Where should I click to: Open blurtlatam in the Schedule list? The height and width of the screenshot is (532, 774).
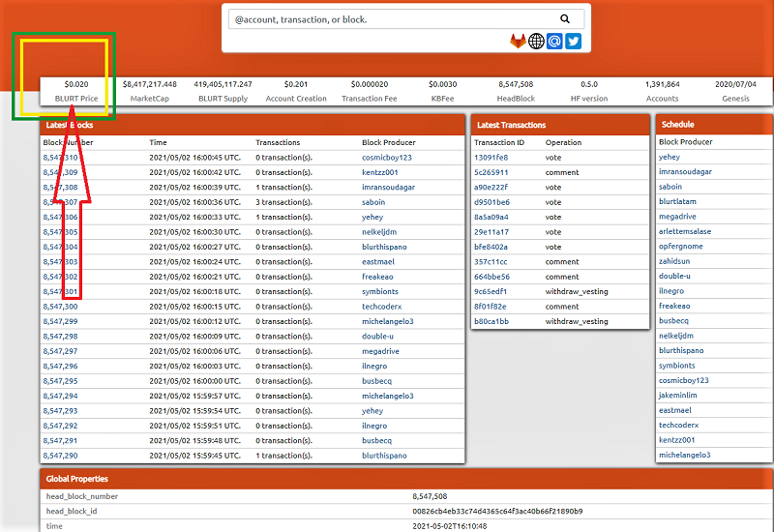pos(677,201)
